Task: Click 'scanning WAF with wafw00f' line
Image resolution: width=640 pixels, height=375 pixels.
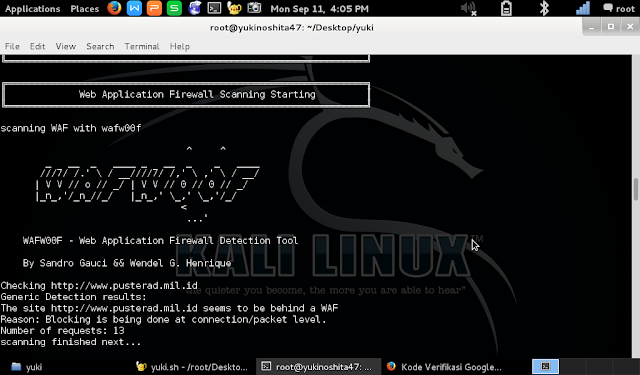Action: click(x=71, y=128)
